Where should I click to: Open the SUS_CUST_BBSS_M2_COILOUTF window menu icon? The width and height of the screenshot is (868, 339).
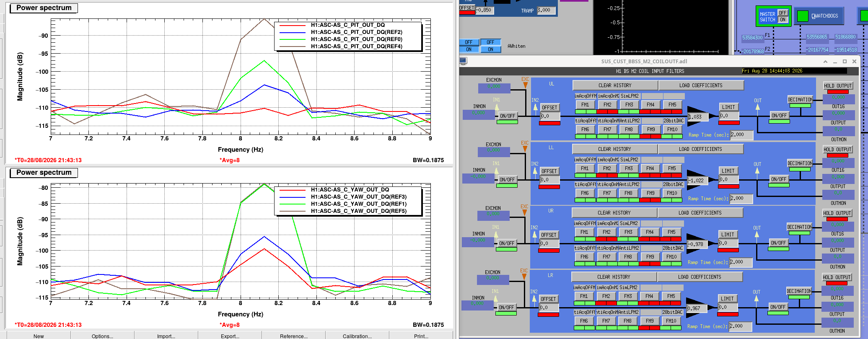click(463, 61)
